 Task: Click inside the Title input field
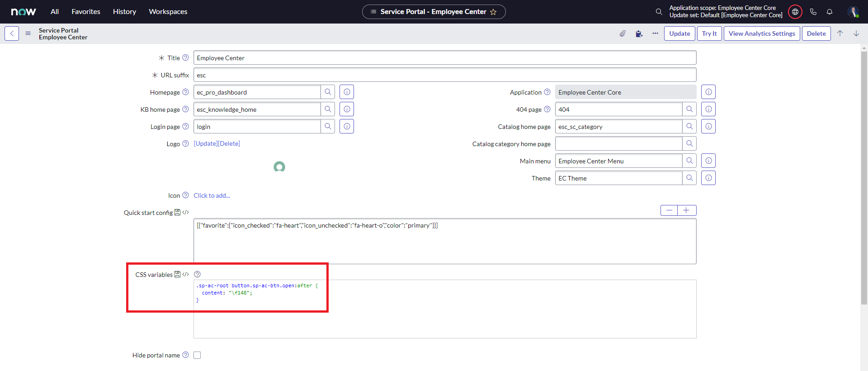coord(445,58)
